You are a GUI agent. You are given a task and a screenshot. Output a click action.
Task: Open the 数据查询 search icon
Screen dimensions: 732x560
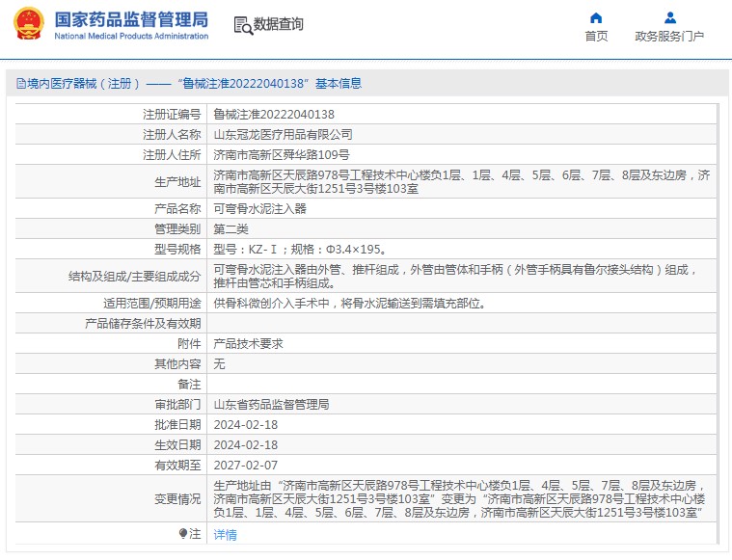click(243, 25)
